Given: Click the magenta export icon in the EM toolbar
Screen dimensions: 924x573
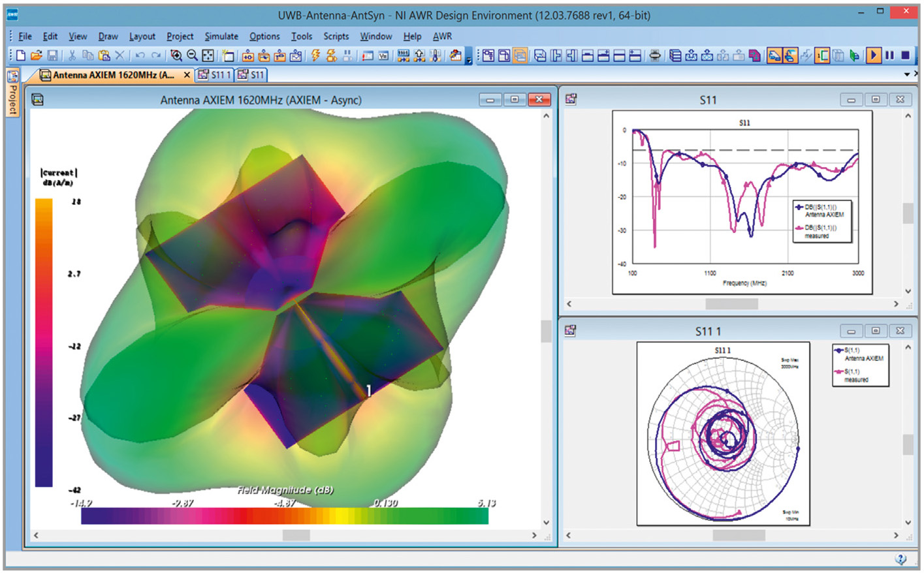Looking at the screenshot, I should point(755,56).
